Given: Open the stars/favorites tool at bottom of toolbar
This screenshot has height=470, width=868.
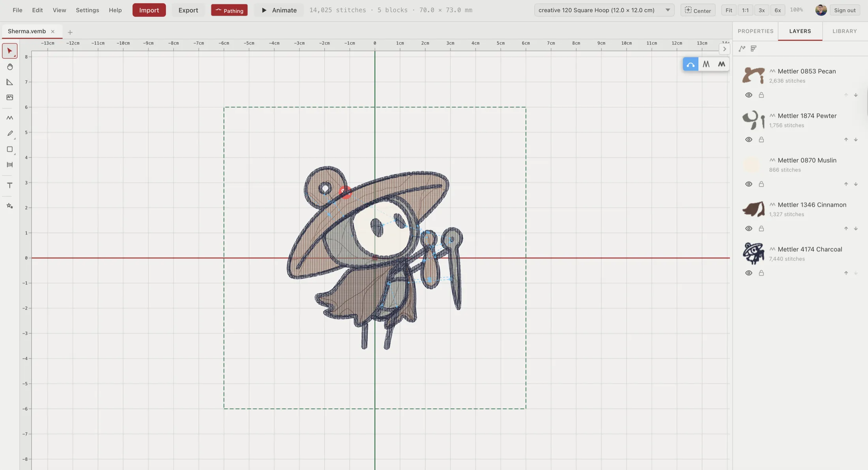Looking at the screenshot, I should 10,205.
